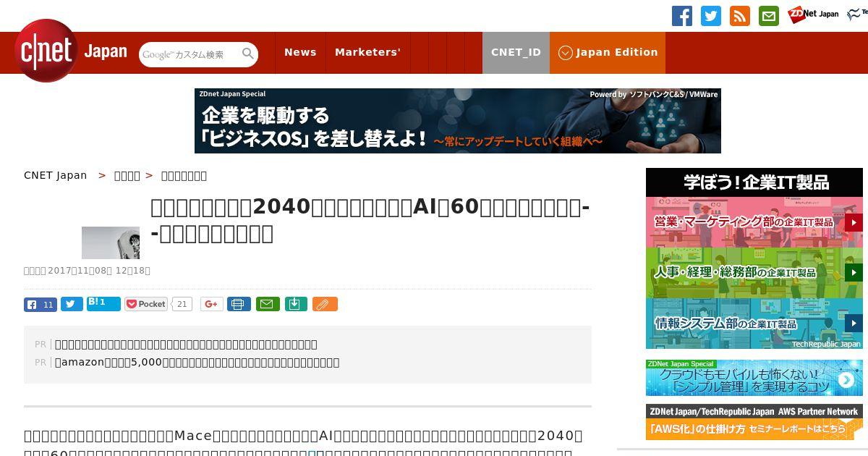The height and width of the screenshot is (456, 868).
Task: Open the AWS化の仕掛け方 seminar banner
Action: coord(754,422)
